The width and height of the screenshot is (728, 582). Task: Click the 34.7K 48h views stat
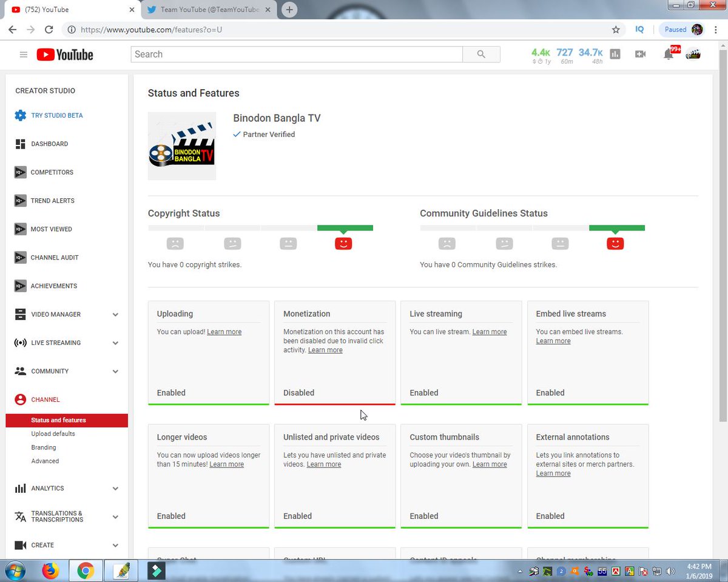point(590,56)
